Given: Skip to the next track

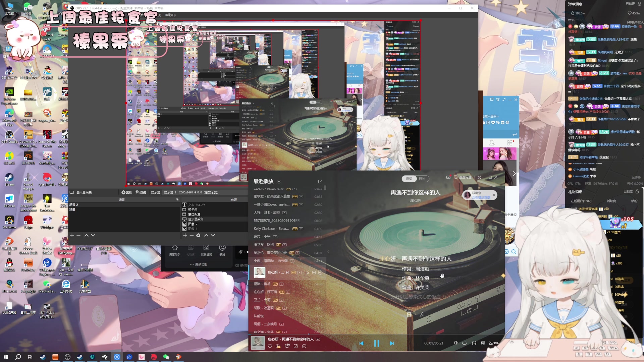Looking at the screenshot, I should click(391, 343).
